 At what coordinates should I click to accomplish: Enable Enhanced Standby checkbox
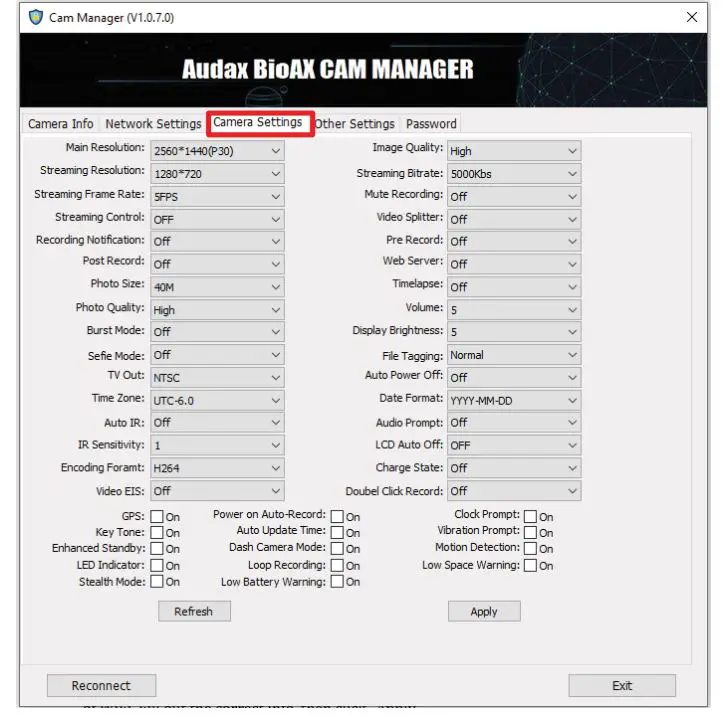click(x=157, y=548)
